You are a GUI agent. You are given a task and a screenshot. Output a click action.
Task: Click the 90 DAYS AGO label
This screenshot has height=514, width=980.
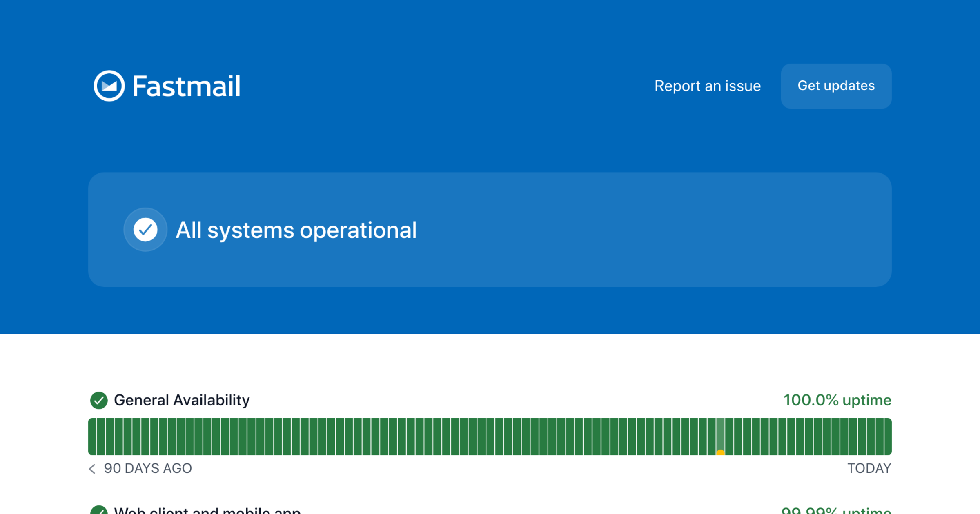(148, 468)
